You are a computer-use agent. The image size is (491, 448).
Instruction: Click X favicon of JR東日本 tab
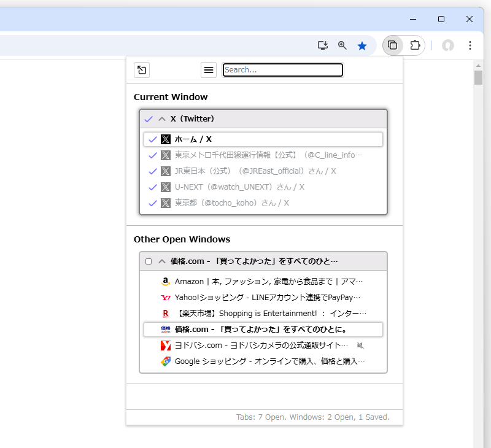click(166, 171)
